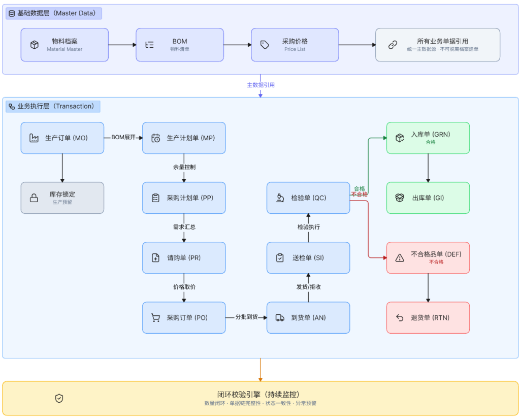Click the red 不合格 label beside 检验单 (QC)
This screenshot has height=420, width=520.
(359, 195)
